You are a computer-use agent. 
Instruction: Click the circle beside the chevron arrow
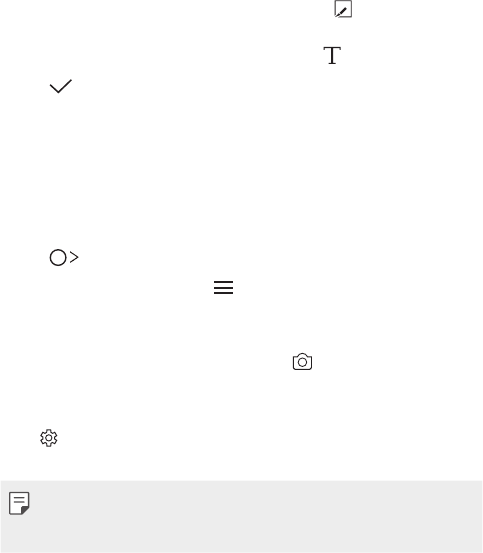pyautogui.click(x=58, y=257)
